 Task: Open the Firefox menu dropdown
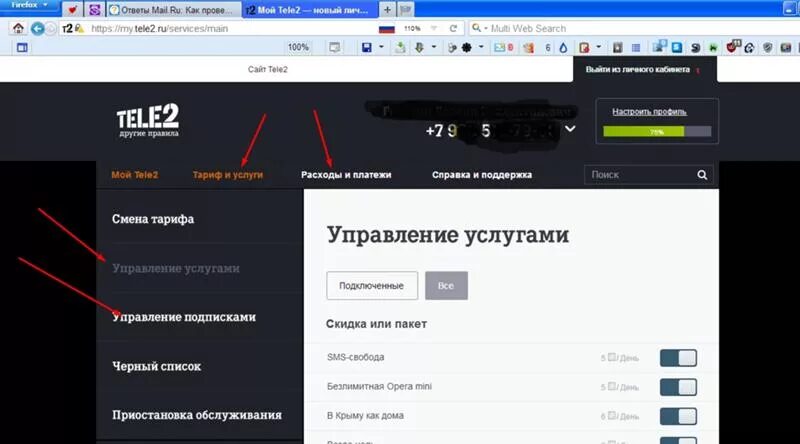coord(30,5)
